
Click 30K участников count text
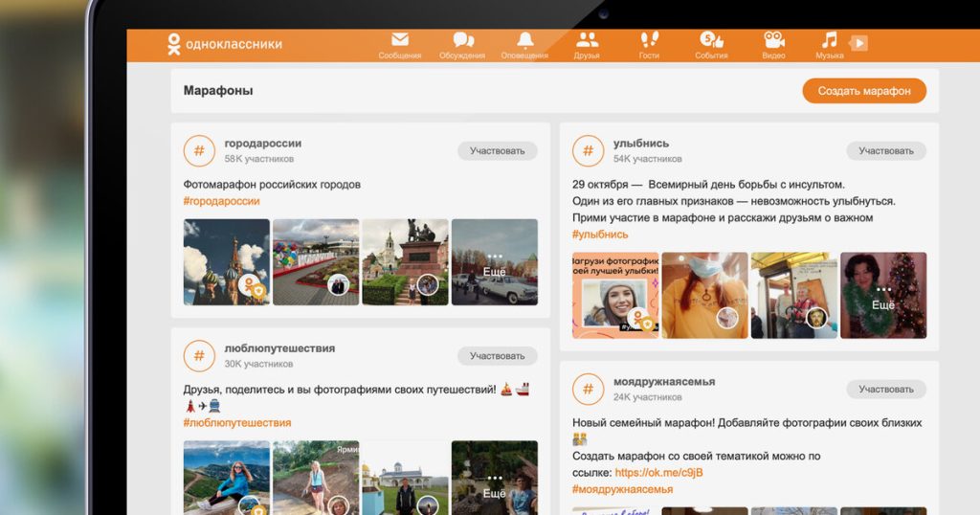tap(258, 365)
